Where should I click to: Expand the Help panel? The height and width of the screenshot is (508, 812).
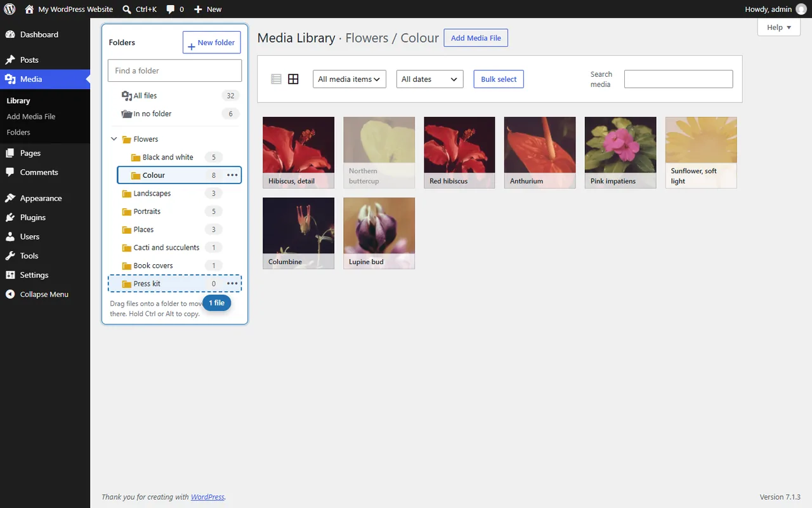(x=779, y=27)
